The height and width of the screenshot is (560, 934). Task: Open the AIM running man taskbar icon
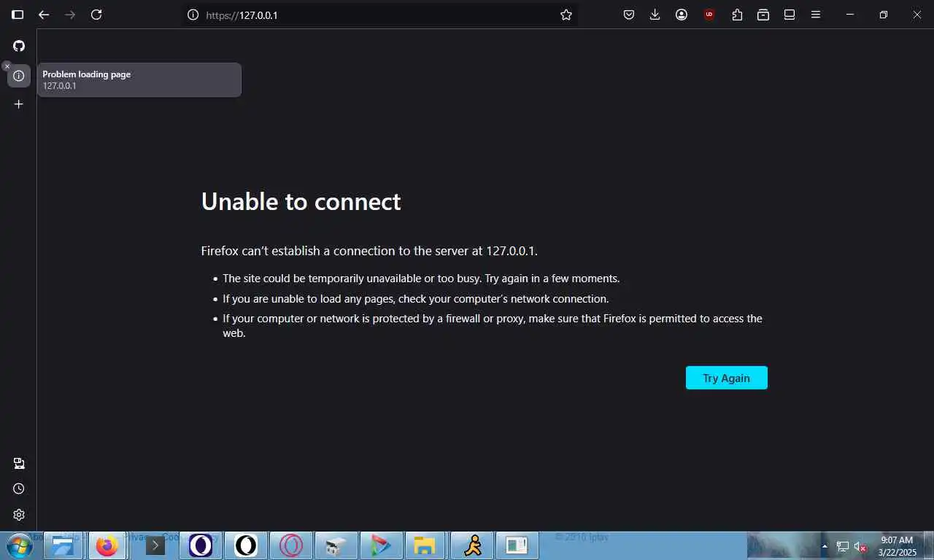point(472,545)
